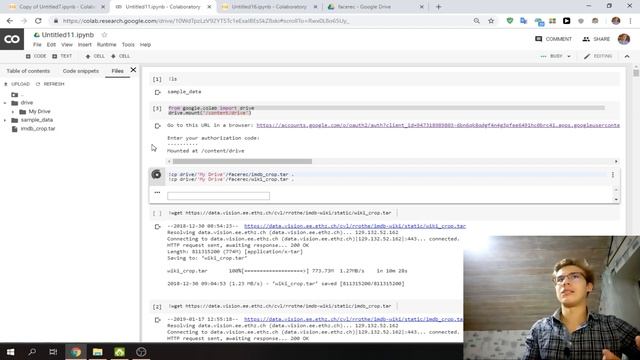Open the BUSY runtime dropdown

click(556, 56)
